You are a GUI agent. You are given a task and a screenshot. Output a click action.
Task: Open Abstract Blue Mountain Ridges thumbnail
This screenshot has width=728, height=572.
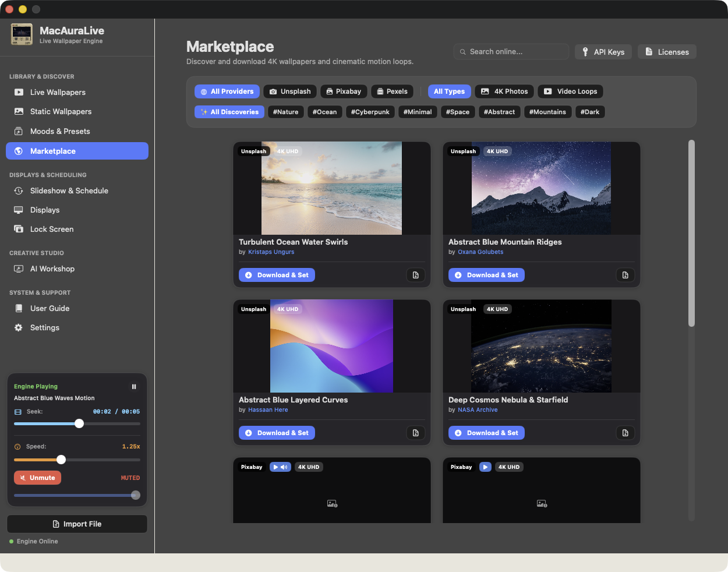click(x=542, y=188)
